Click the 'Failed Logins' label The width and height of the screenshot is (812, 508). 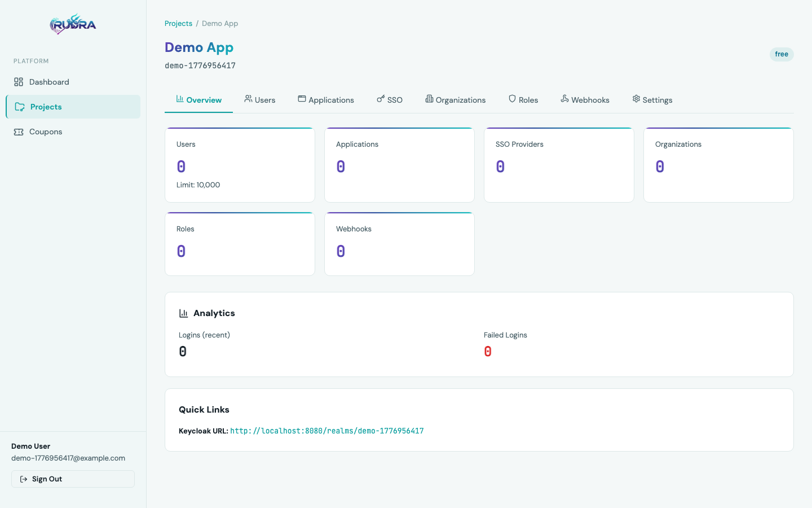(x=505, y=335)
